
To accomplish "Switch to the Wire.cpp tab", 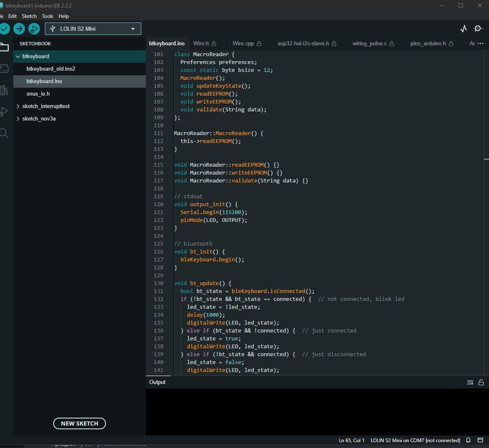I will click(243, 43).
